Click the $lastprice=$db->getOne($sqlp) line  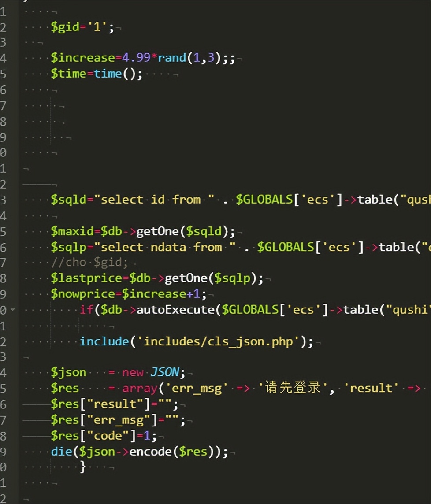[x=157, y=278]
